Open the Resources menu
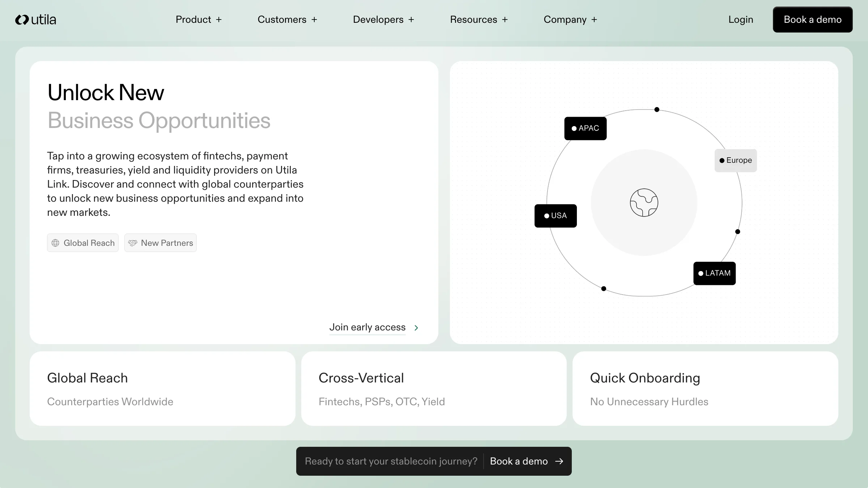This screenshot has width=868, height=488. [x=479, y=20]
